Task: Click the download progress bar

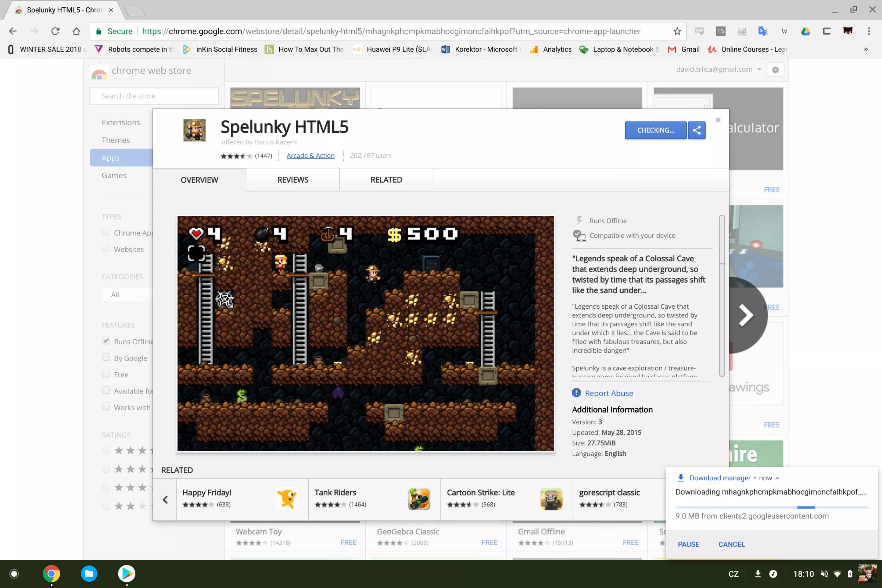Action: click(772, 507)
